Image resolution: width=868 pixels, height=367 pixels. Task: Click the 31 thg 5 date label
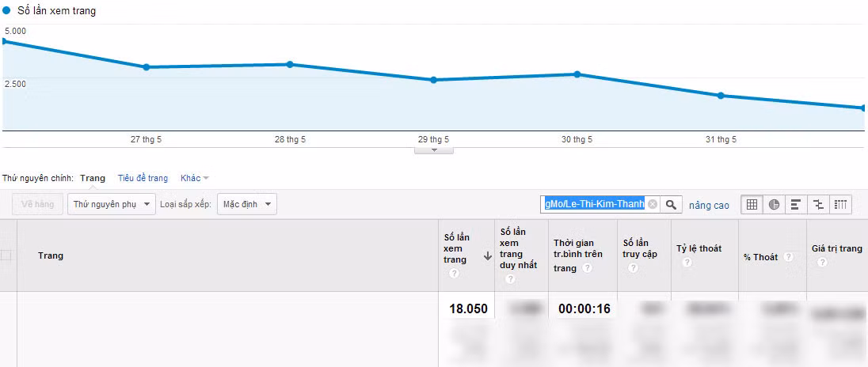click(721, 140)
